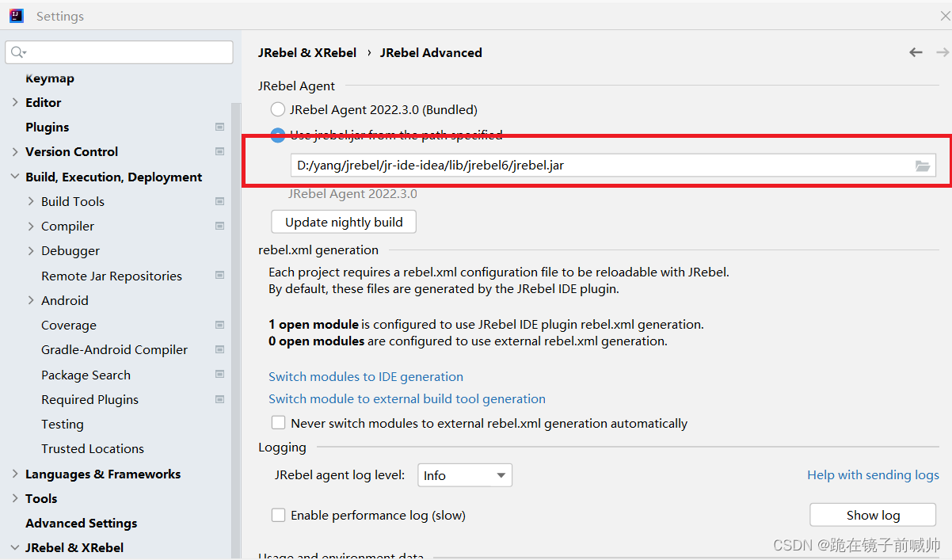Open the JRebel agent log level dropdown
The image size is (952, 560).
click(465, 475)
